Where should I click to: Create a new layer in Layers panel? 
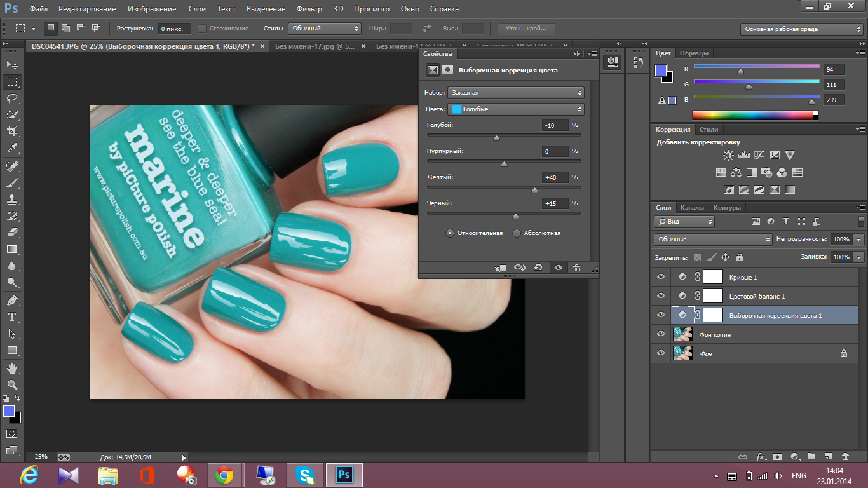pos(828,456)
